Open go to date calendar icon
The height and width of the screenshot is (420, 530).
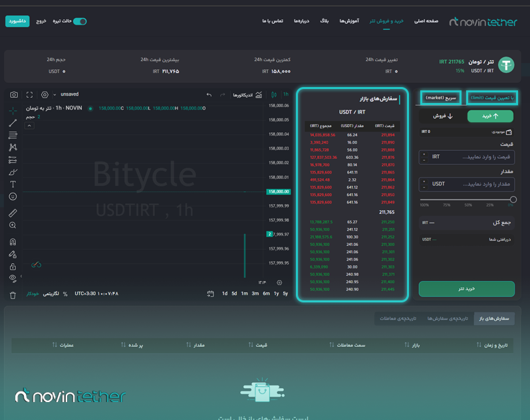210,294
